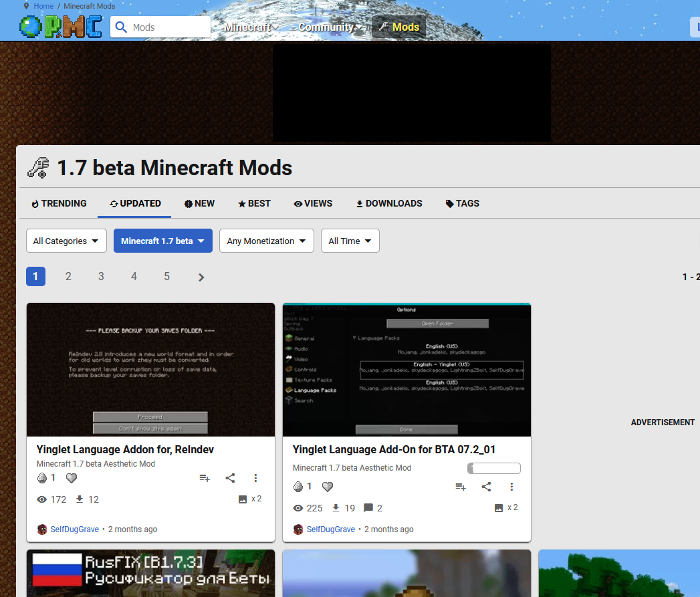700x597 pixels.
Task: Expand the All Categories dropdown
Action: coord(66,241)
